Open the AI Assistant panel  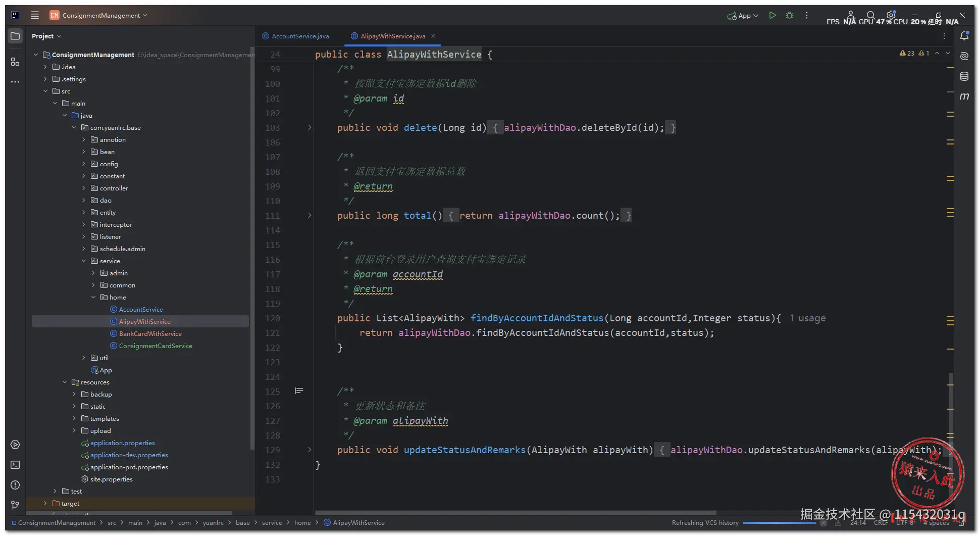click(x=964, y=56)
